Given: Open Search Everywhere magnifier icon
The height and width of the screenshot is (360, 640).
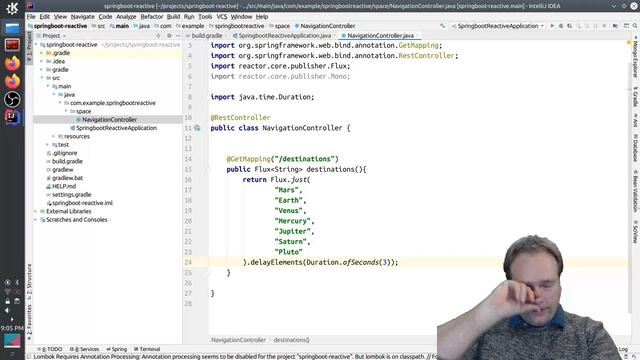Looking at the screenshot, I should point(635,26).
